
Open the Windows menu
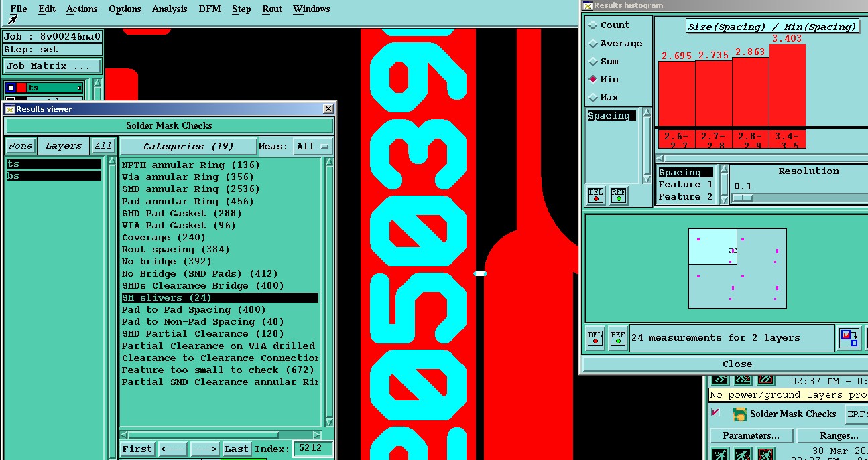(x=312, y=9)
